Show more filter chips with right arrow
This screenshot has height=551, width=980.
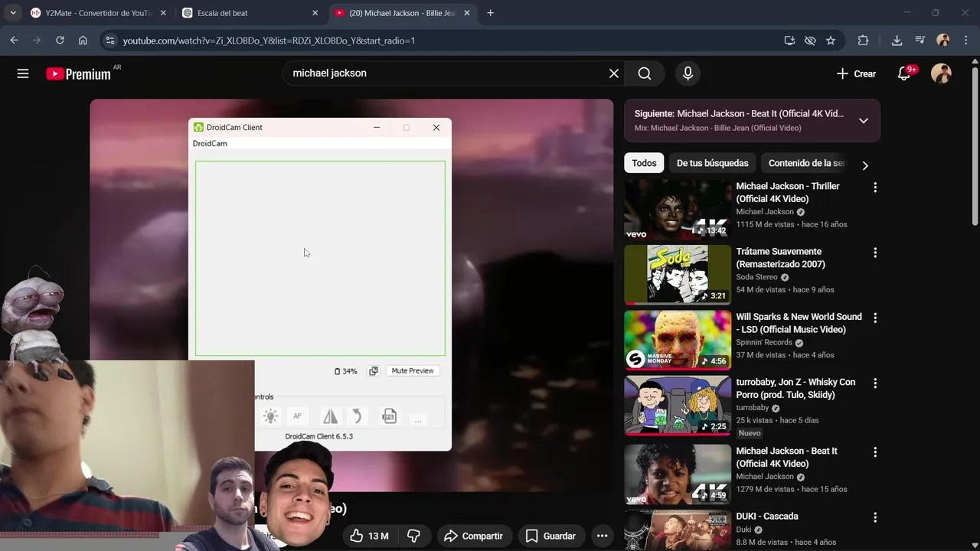865,165
